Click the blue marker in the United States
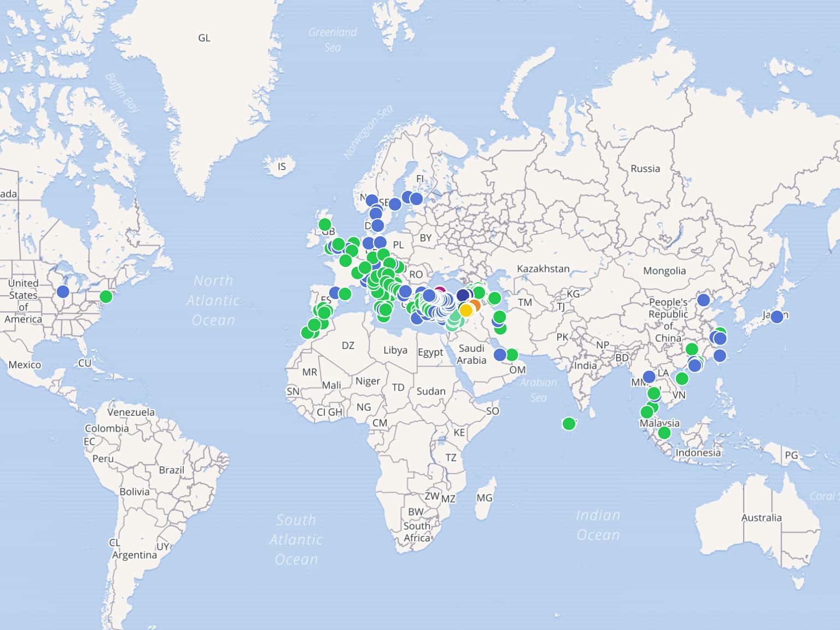 [63, 291]
